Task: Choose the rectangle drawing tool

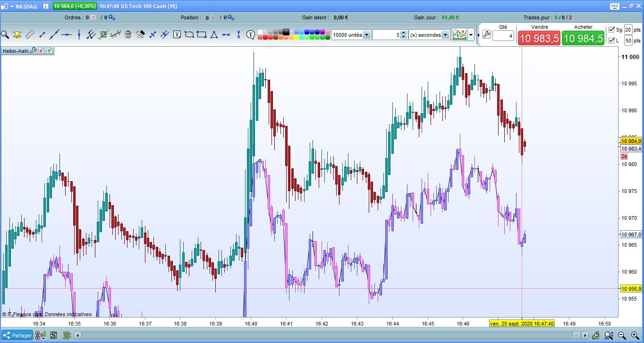Action: (x=202, y=34)
